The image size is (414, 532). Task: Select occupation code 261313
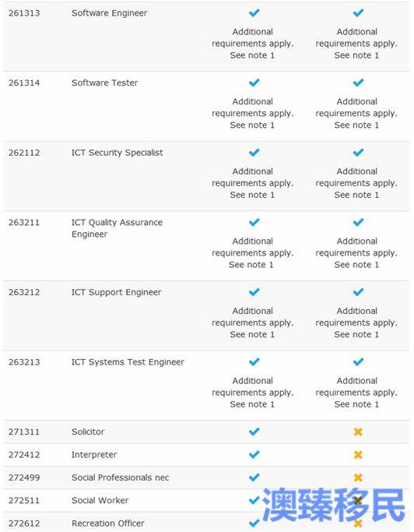pos(24,13)
